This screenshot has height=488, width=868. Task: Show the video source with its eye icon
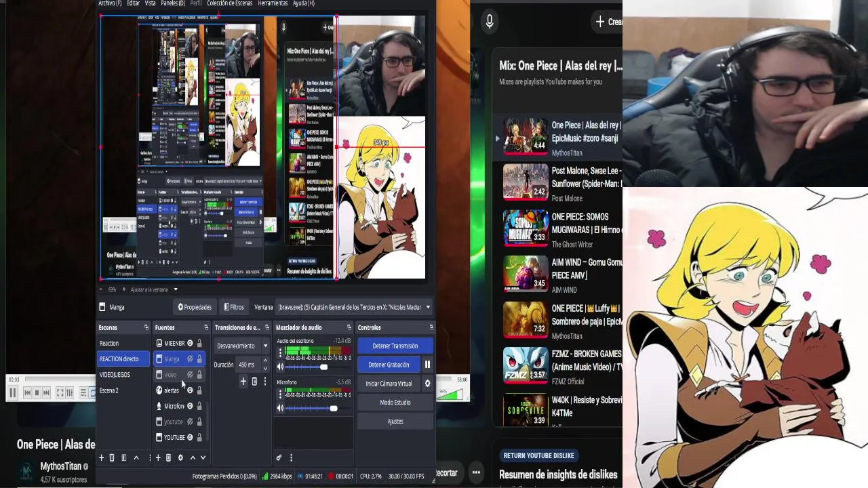[190, 375]
